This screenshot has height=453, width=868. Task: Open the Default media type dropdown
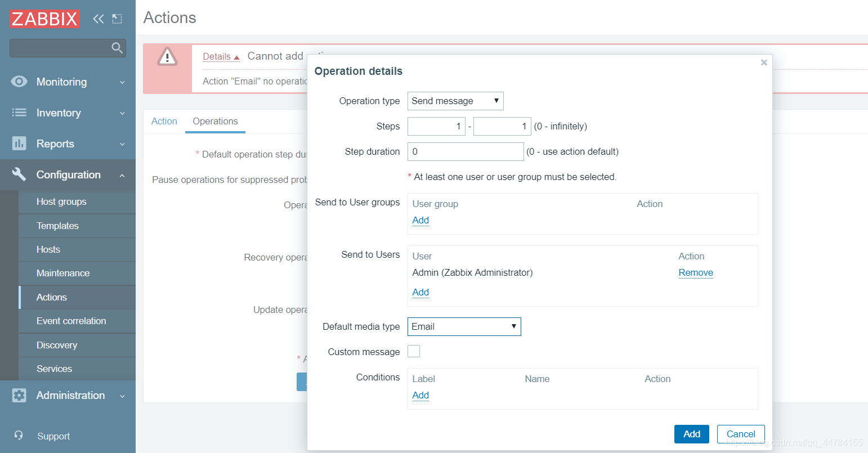(x=464, y=326)
